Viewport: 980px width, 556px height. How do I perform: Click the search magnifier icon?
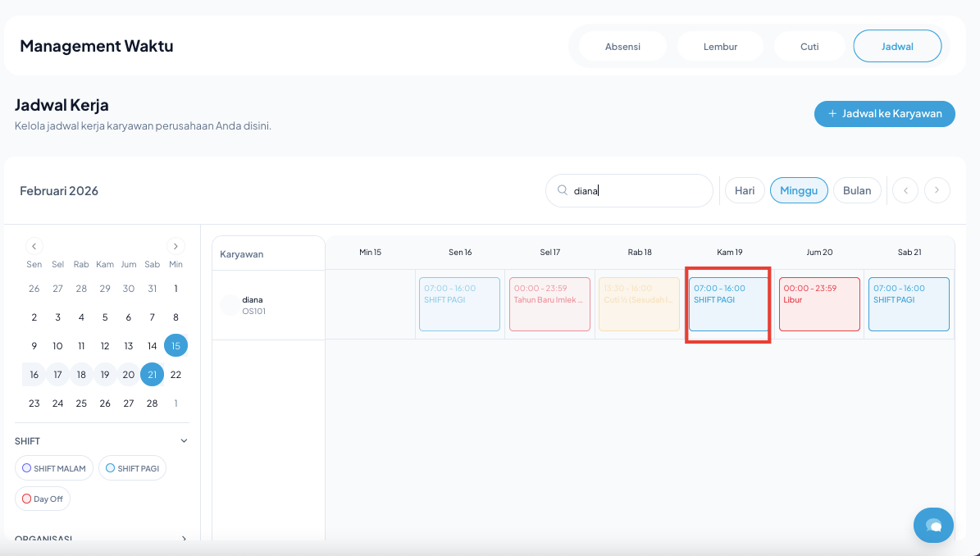[563, 190]
